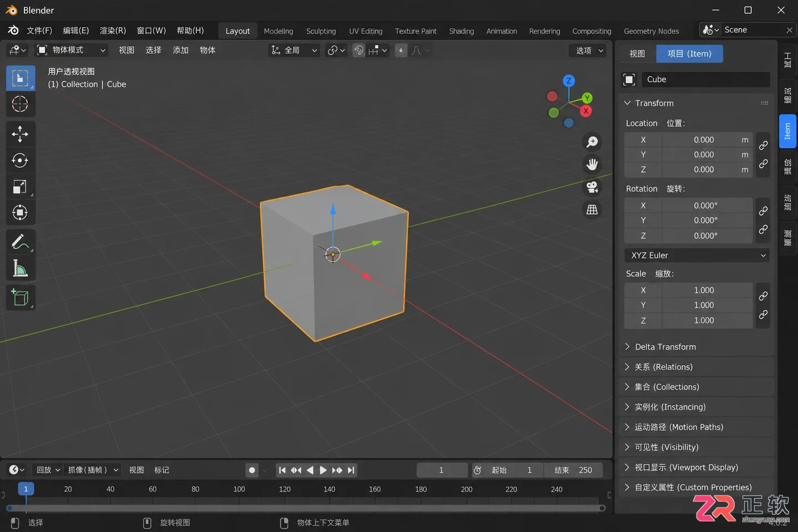Expand the 可见性 (Visibility) panel
798x532 pixels.
click(696, 447)
